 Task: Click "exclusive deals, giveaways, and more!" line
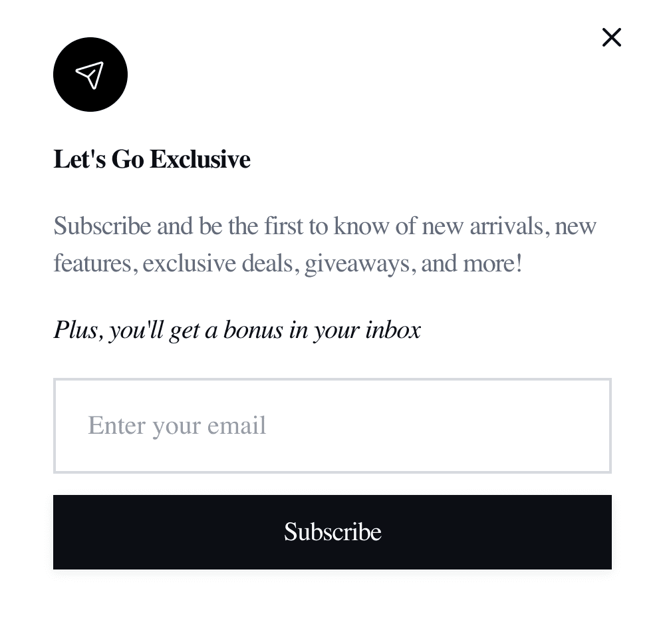click(332, 263)
